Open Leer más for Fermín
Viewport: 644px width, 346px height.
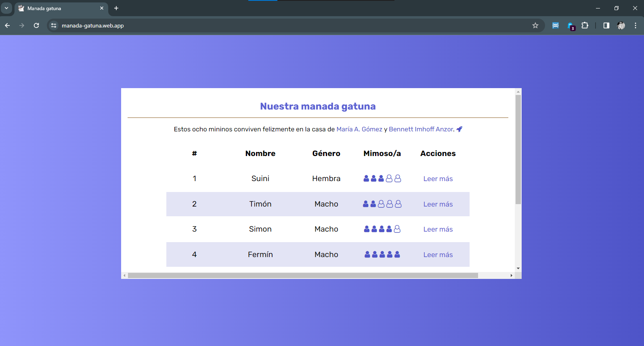(x=438, y=255)
